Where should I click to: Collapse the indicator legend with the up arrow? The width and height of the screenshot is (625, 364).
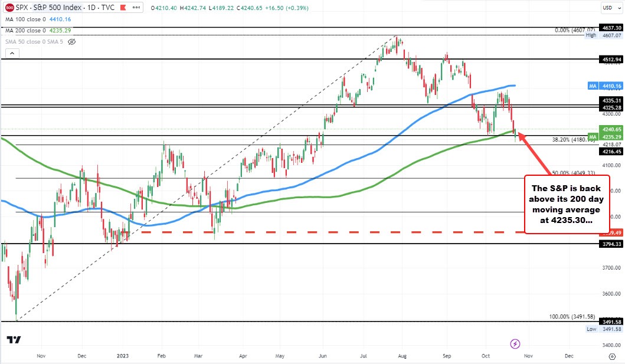11,53
